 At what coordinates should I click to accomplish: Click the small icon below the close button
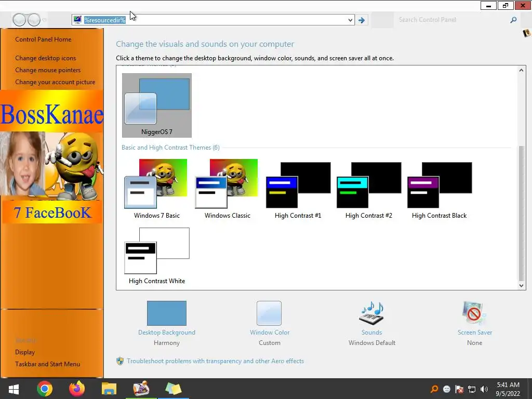527,33
